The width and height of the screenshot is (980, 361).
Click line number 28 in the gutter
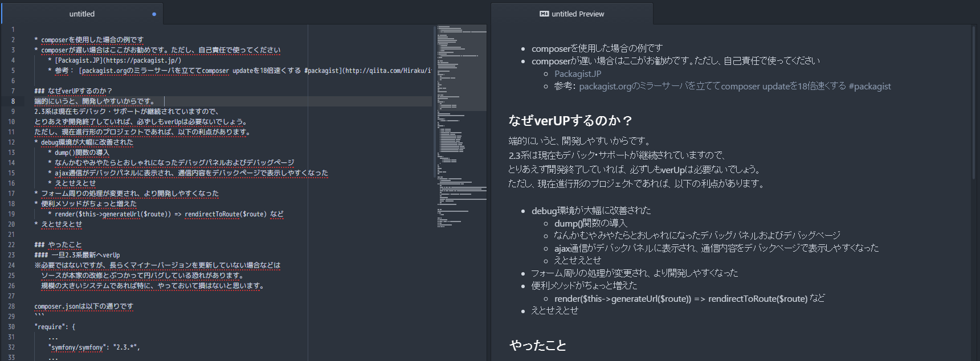(11, 306)
